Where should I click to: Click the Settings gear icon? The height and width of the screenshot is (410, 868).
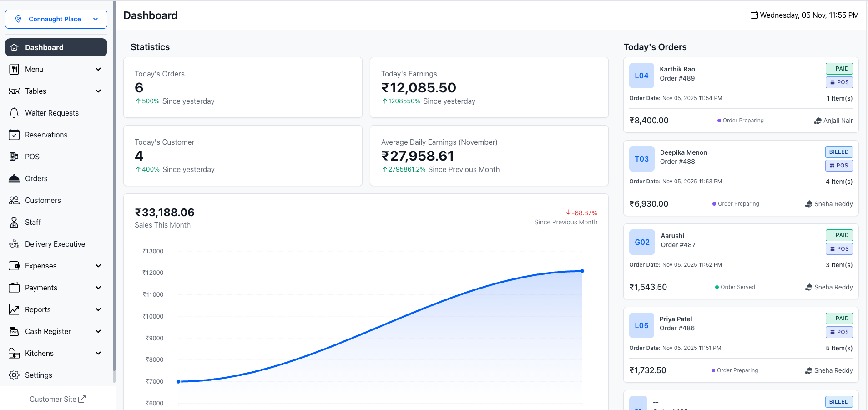(14, 375)
